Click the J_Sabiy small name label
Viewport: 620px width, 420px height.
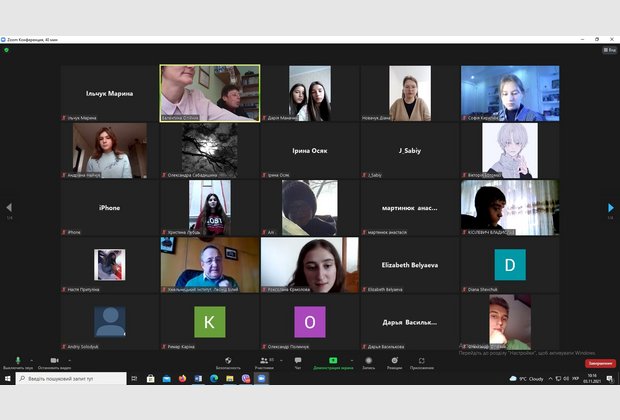[374, 175]
